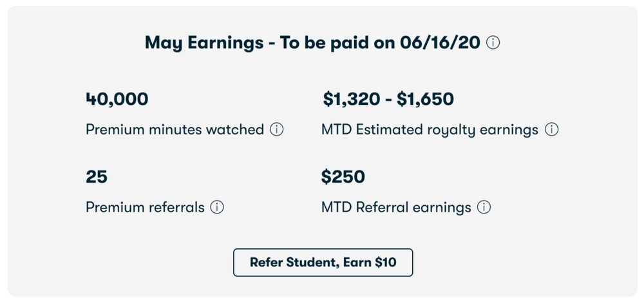Image resolution: width=644 pixels, height=301 pixels.
Task: Click the May Earnings title text
Action: tap(200, 43)
